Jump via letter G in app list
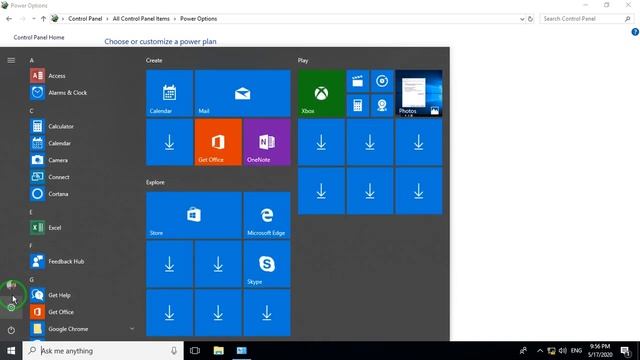The width and height of the screenshot is (640, 360). (x=31, y=280)
